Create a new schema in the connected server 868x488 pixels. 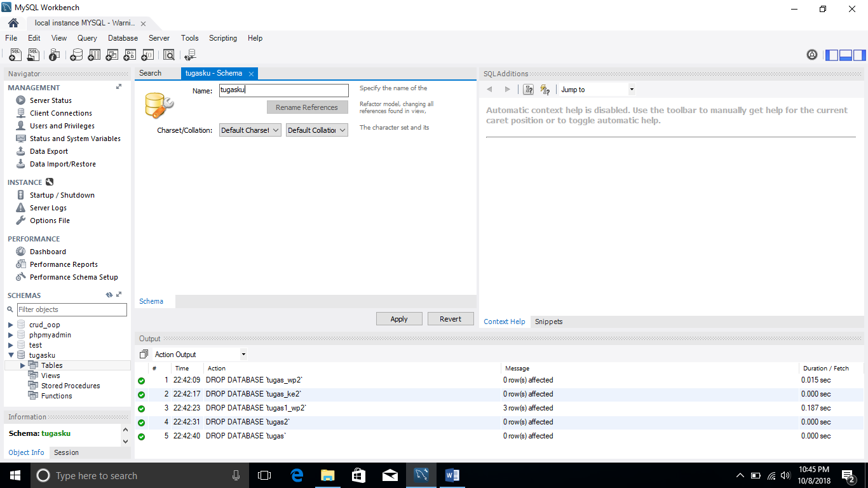coord(76,55)
